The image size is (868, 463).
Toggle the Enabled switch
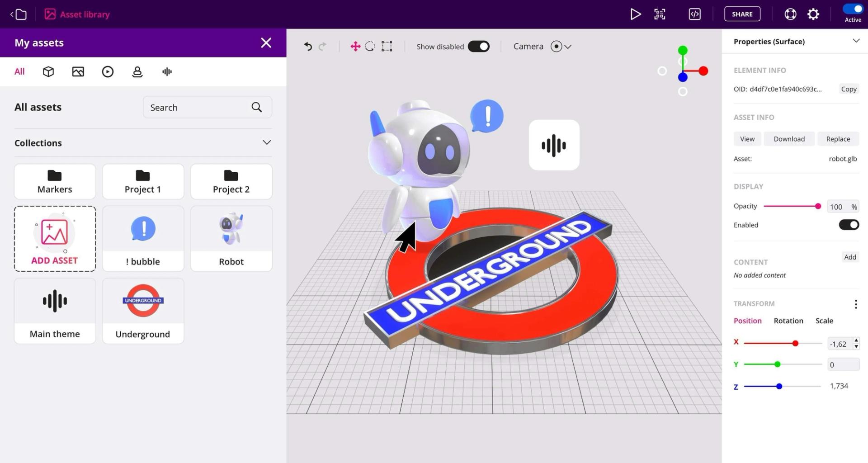(x=849, y=225)
